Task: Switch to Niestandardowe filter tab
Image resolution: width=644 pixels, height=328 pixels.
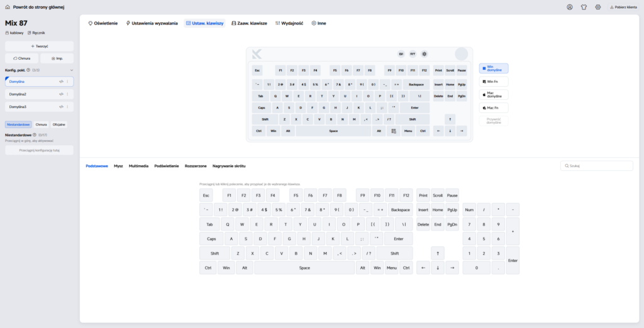Action: 18,124
